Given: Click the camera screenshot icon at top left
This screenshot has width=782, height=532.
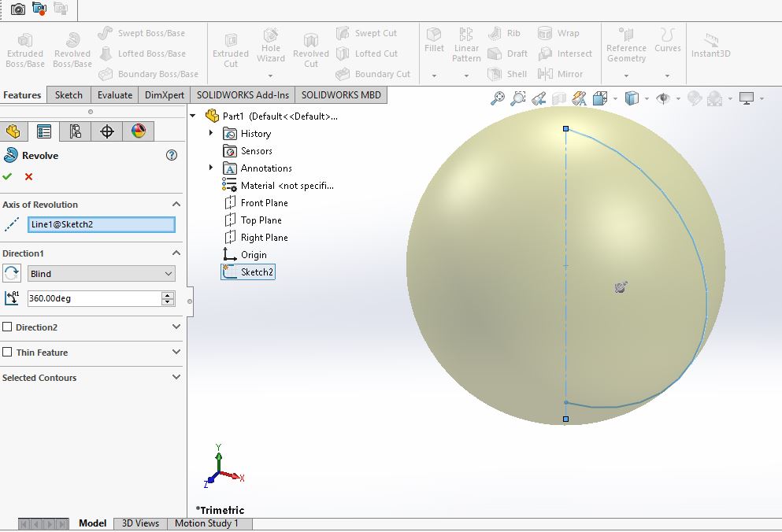Looking at the screenshot, I should tap(18, 9).
